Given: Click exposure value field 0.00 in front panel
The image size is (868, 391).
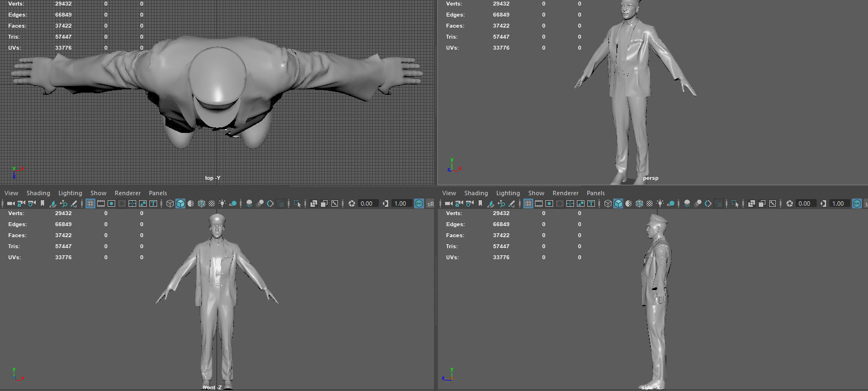Looking at the screenshot, I should [368, 203].
